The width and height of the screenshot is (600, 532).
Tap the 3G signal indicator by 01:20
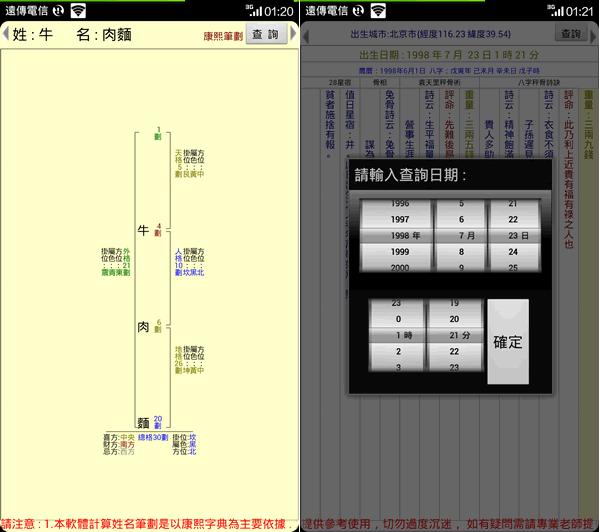coord(254,11)
